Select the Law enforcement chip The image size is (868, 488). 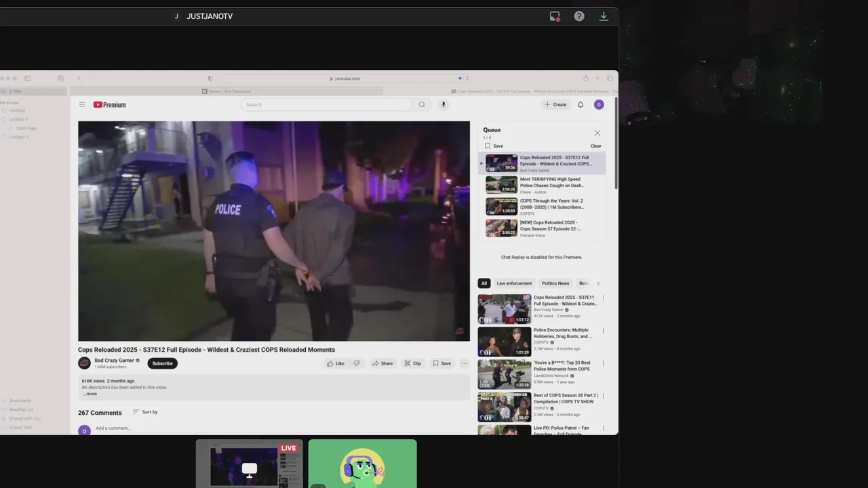(514, 283)
